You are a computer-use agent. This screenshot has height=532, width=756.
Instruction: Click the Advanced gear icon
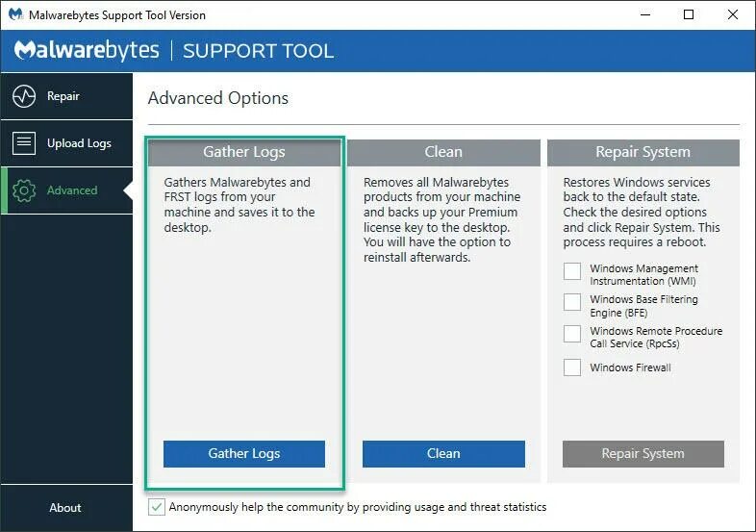pos(24,190)
